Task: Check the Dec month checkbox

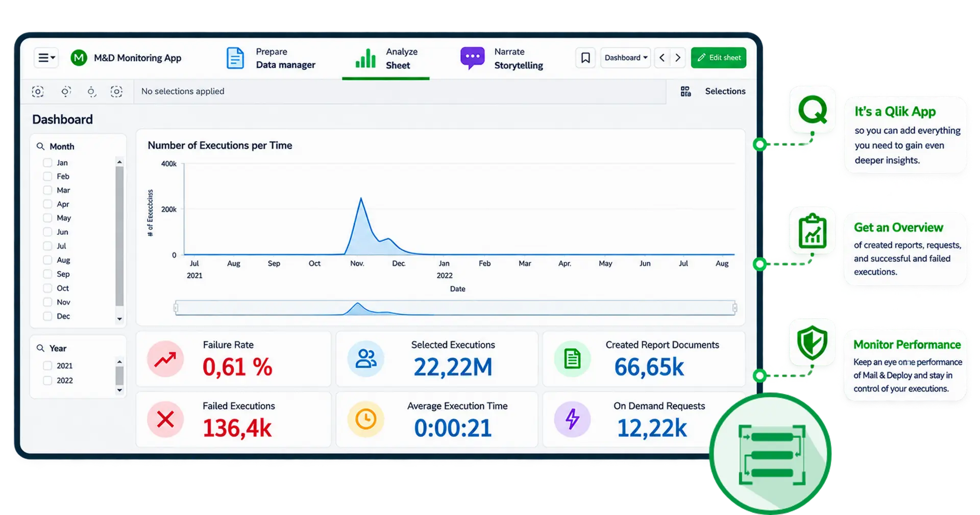Action: pyautogui.click(x=47, y=316)
